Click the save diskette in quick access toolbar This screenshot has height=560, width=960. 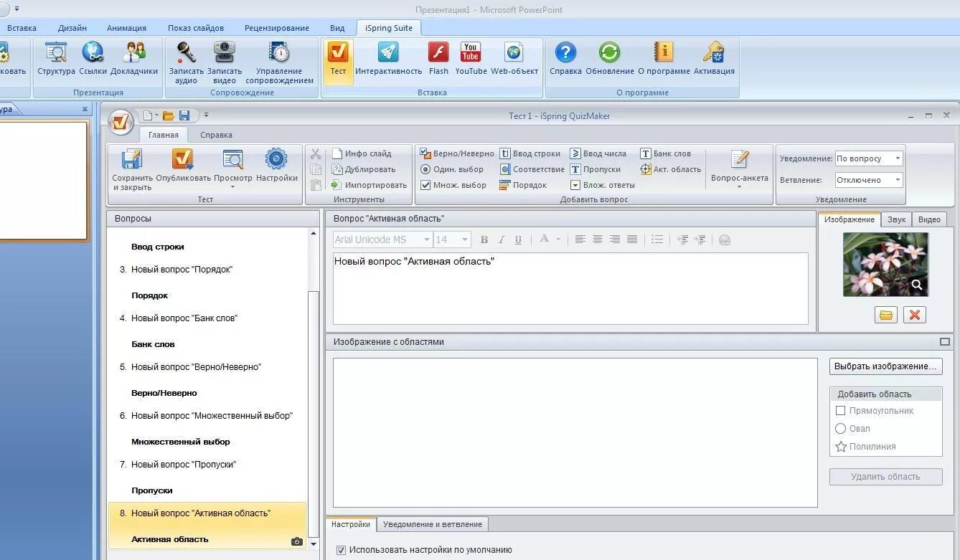click(x=184, y=115)
